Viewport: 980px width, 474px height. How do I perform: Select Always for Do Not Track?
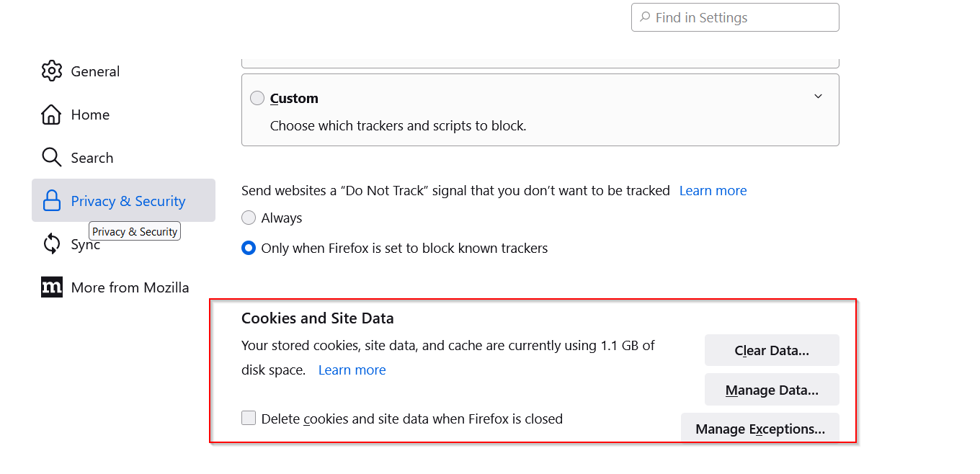(249, 218)
